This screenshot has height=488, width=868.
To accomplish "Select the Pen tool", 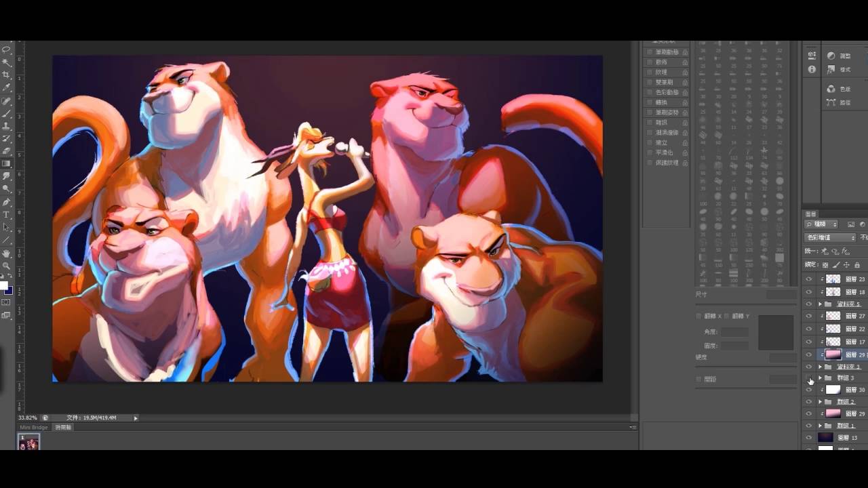I will coord(6,202).
